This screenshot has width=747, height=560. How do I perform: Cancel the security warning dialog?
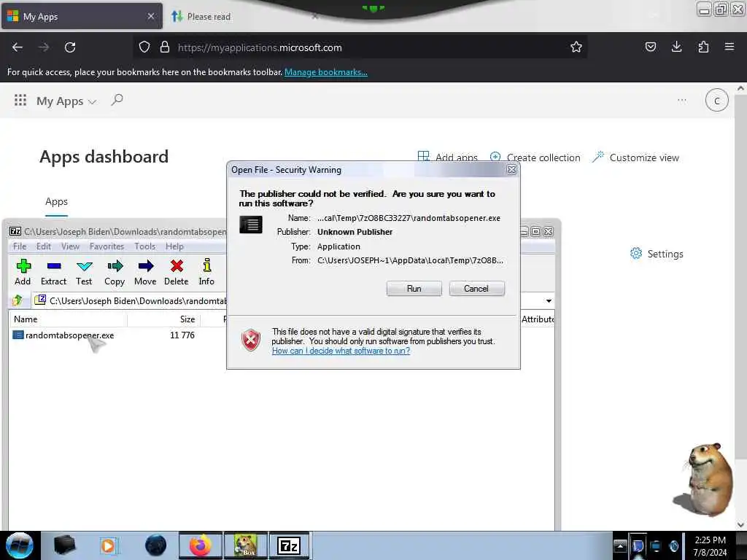point(476,289)
